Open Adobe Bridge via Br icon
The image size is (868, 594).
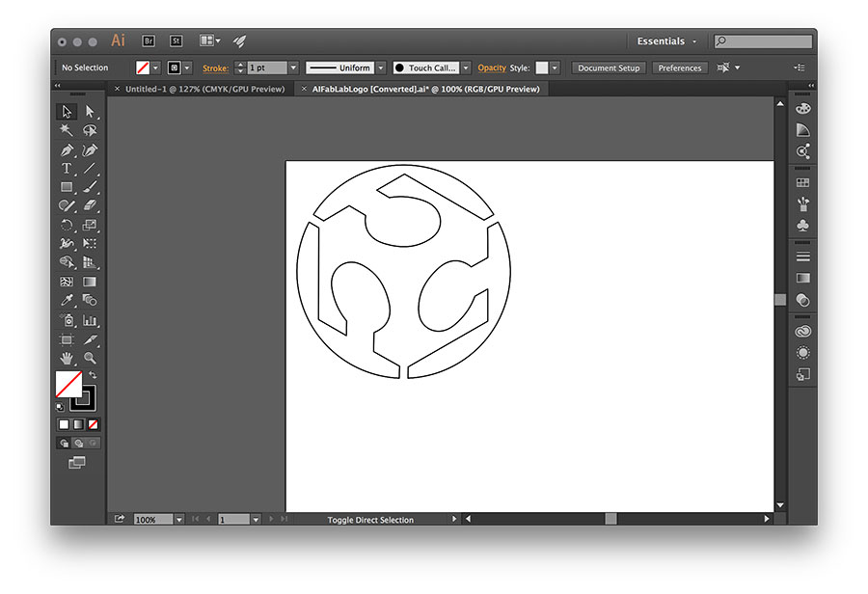[x=149, y=40]
